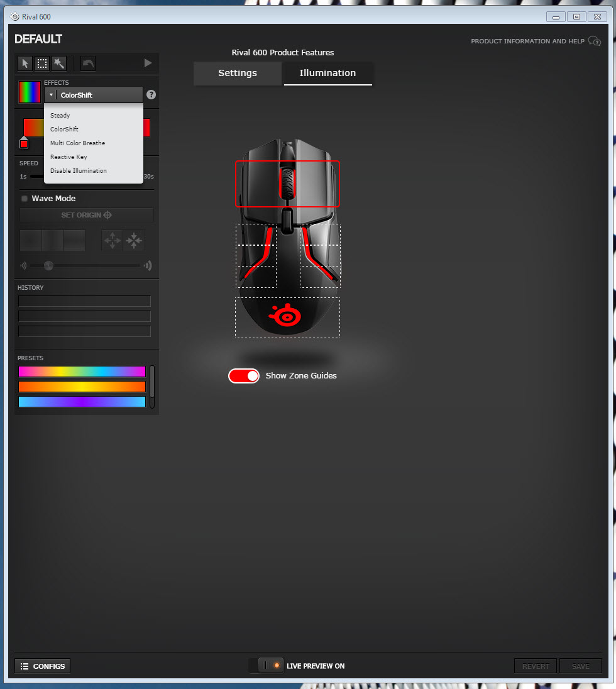Click the SteelSeries logo in the title bar

point(15,17)
